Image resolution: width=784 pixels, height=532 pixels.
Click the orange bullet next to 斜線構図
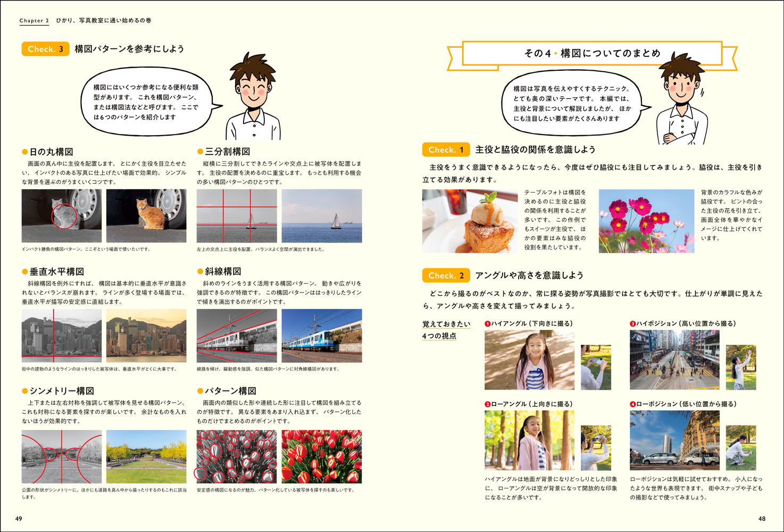coord(200,272)
